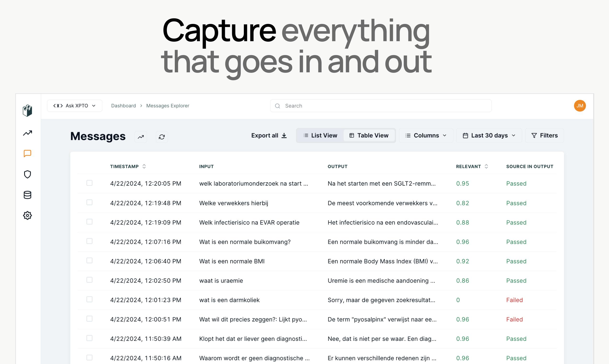The width and height of the screenshot is (609, 364).
Task: Click the INPUT column header
Action: click(206, 166)
